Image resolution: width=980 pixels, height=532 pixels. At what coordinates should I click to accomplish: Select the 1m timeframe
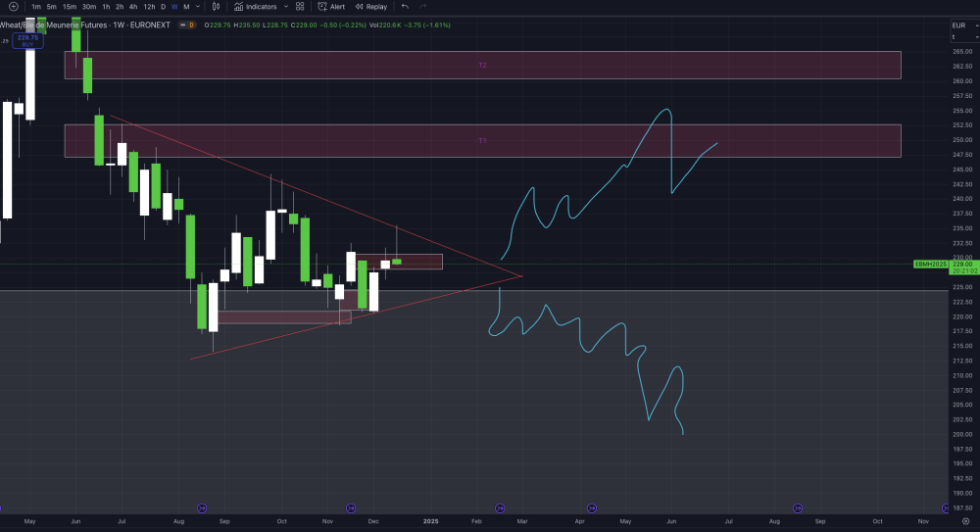click(x=36, y=7)
